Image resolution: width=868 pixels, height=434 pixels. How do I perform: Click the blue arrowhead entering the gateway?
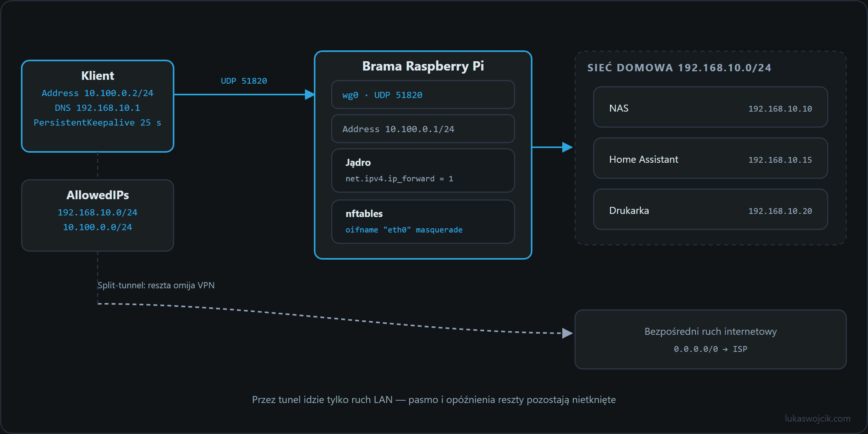coord(310,95)
